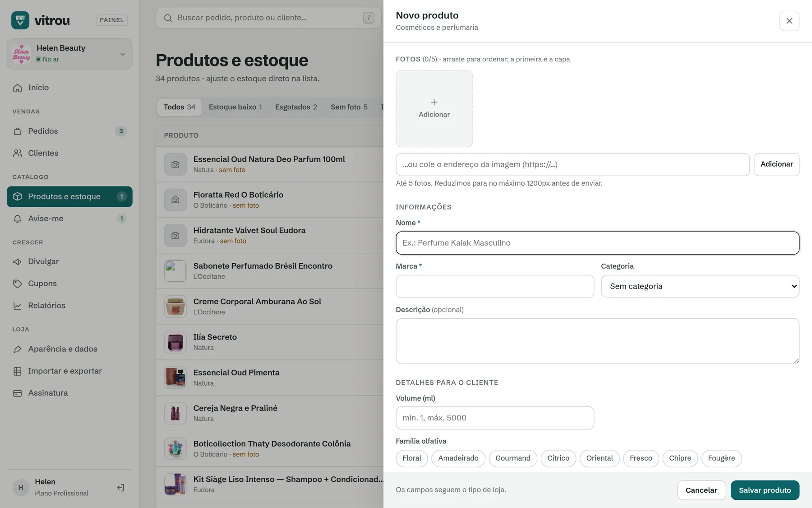The height and width of the screenshot is (508, 812).
Task: Focus the Marca input field
Action: pyautogui.click(x=495, y=286)
